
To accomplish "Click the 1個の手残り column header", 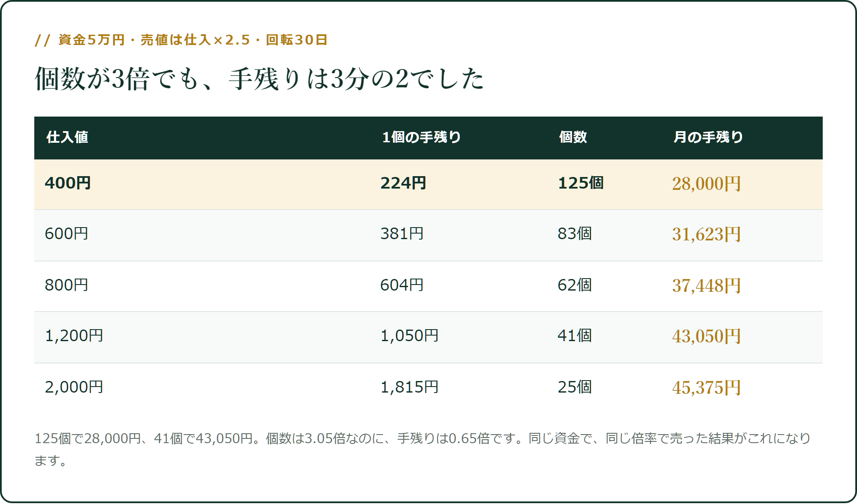I will (x=422, y=137).
